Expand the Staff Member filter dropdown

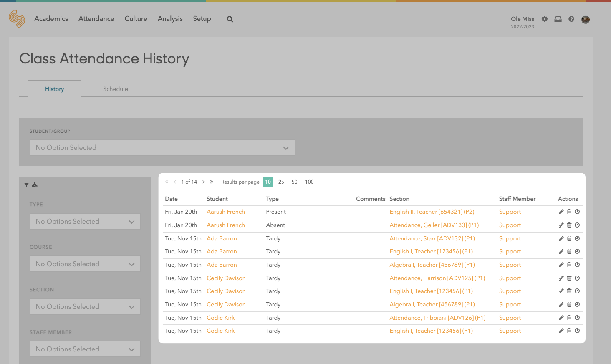(85, 349)
